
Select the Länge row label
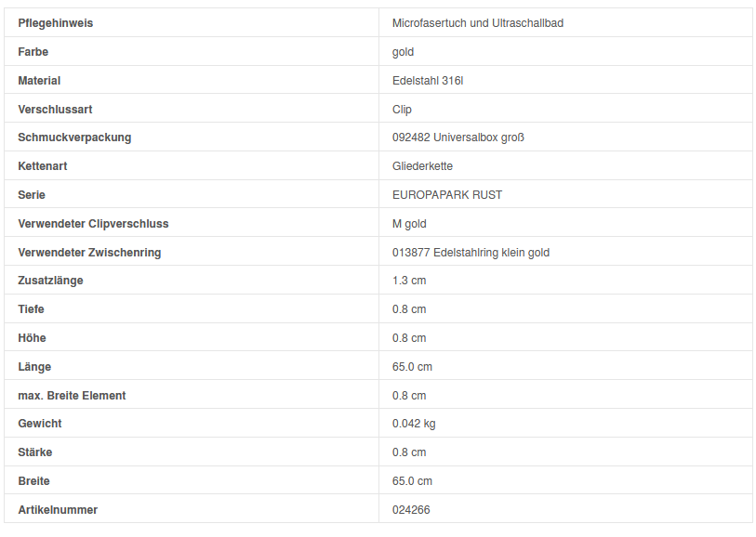point(34,367)
